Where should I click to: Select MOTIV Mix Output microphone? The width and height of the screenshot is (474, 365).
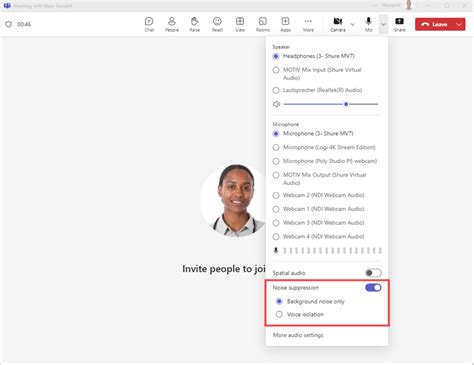click(319, 179)
